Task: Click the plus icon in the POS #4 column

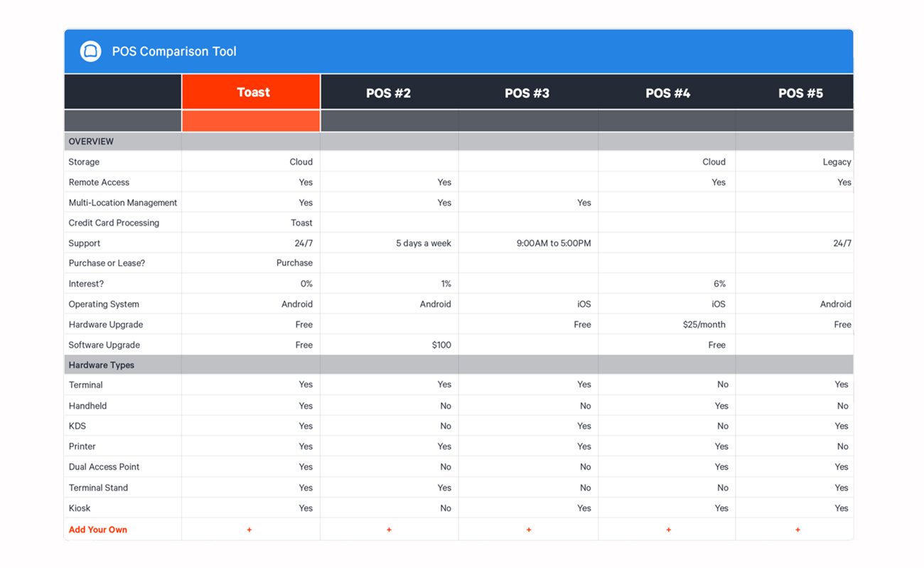Action: pos(668,530)
